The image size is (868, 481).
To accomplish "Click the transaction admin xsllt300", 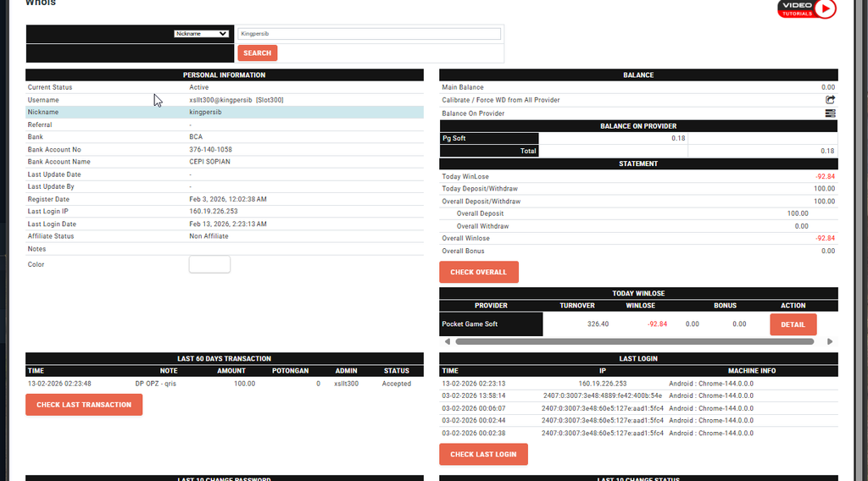I will [346, 384].
